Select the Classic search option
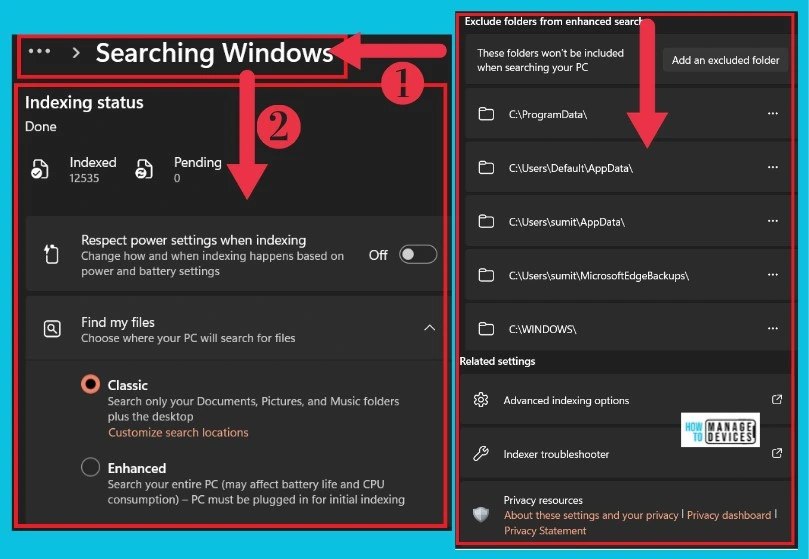 pos(90,385)
